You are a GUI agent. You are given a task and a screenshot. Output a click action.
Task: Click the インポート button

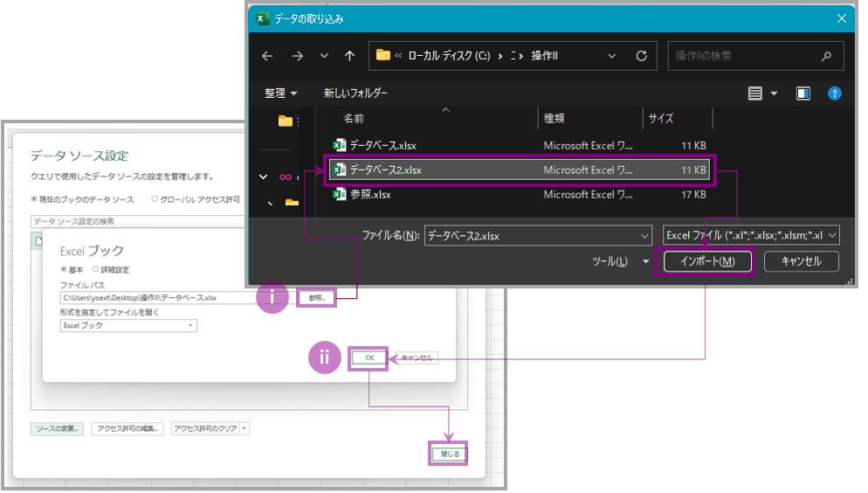(x=704, y=261)
